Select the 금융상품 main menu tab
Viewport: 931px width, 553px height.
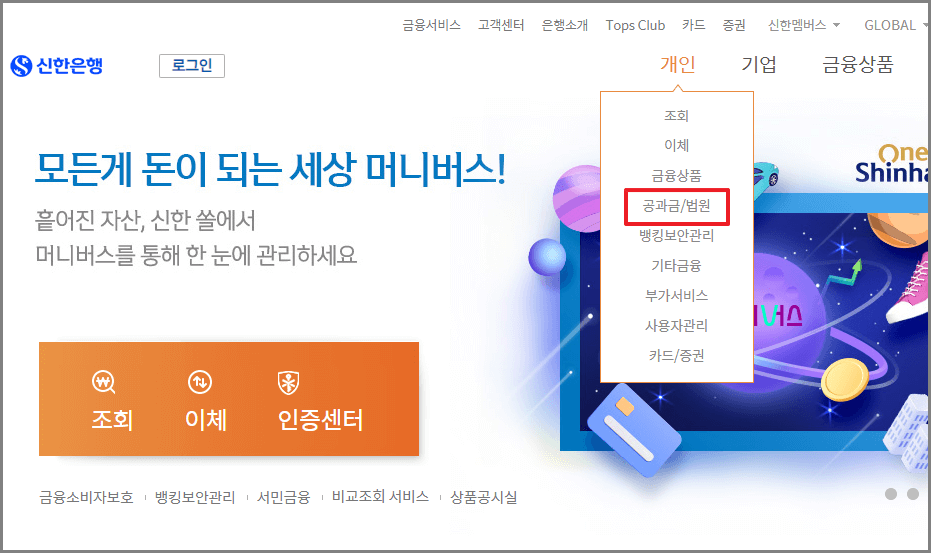pyautogui.click(x=857, y=64)
